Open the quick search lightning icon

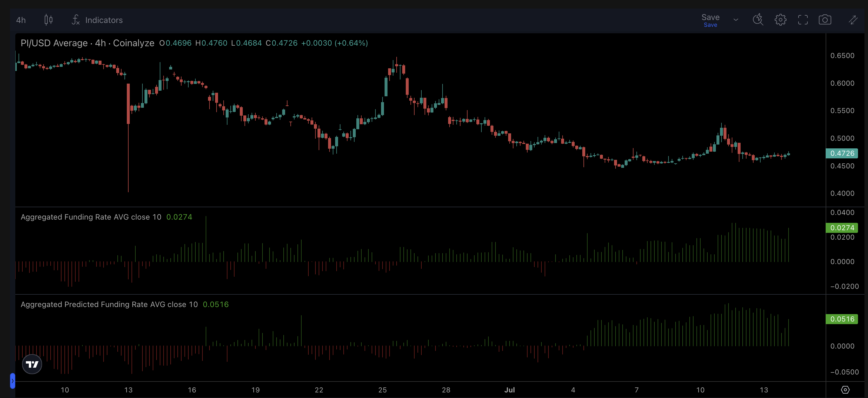click(x=758, y=20)
